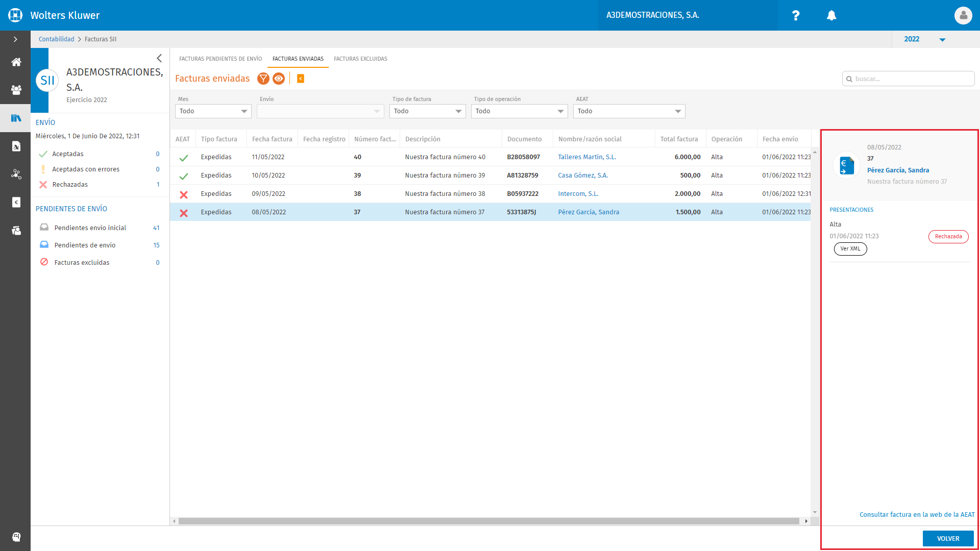Toggle the orange eye view icon

click(x=279, y=79)
